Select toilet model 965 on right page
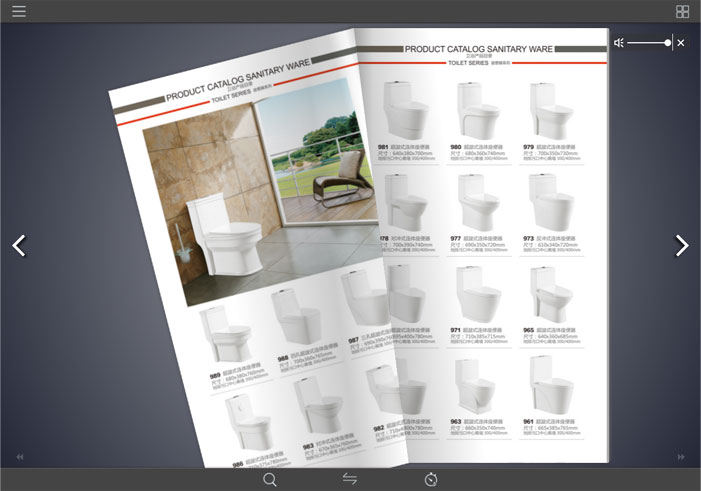This screenshot has width=701, height=491. (x=550, y=293)
